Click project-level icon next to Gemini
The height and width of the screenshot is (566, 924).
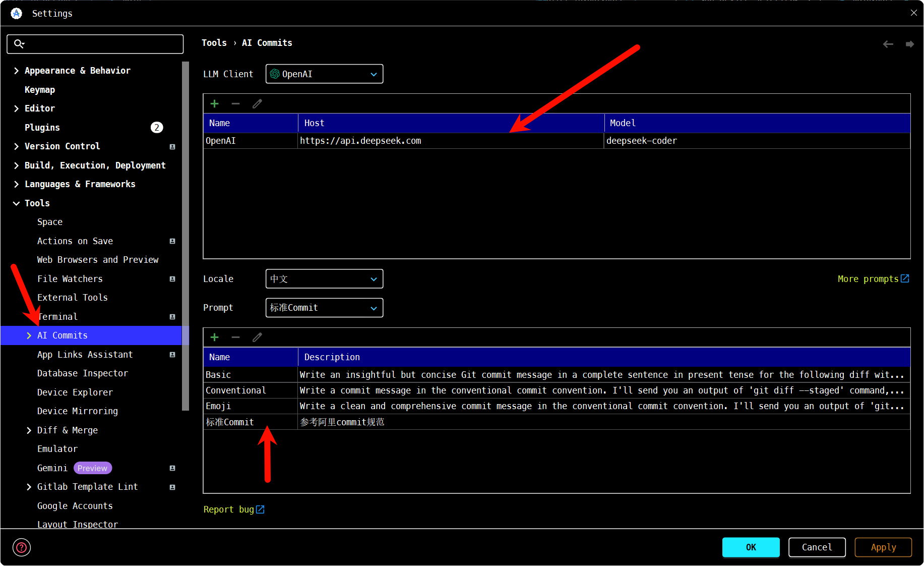(172, 468)
